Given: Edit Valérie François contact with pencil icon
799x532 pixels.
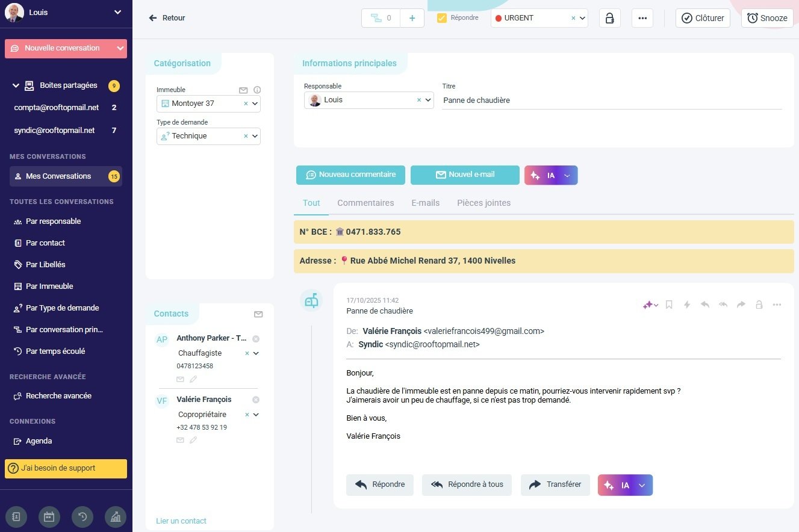Looking at the screenshot, I should (193, 441).
